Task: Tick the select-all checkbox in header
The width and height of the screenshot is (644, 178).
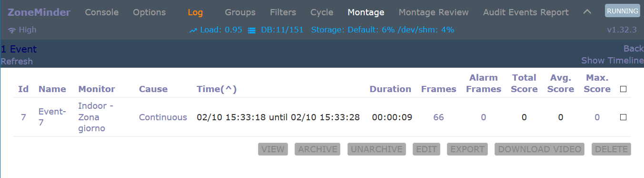Action: click(x=623, y=89)
